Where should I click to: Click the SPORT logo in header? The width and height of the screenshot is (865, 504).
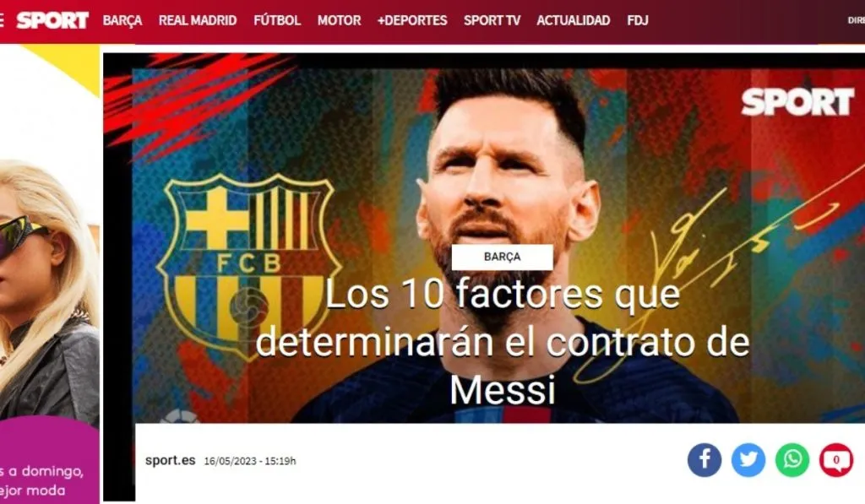[x=52, y=20]
